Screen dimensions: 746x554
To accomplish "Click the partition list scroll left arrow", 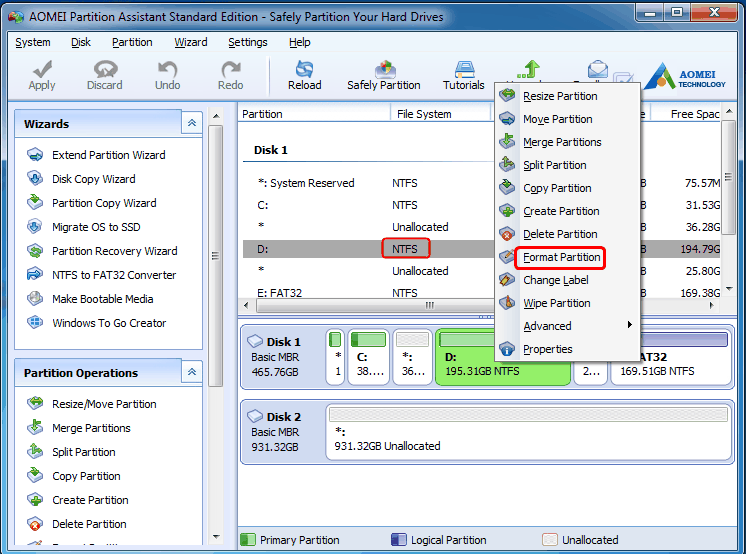I will pos(246,305).
